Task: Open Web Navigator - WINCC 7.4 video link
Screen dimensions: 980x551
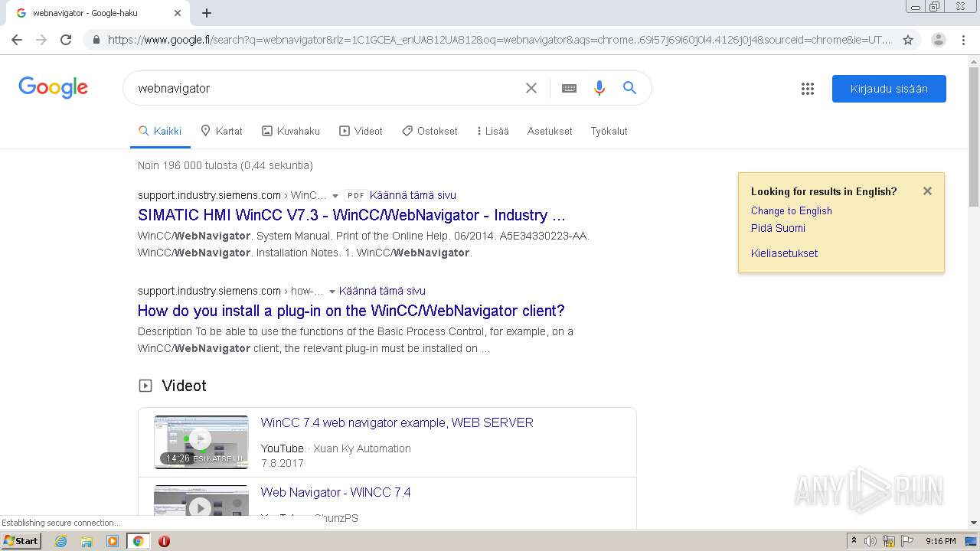Action: pyautogui.click(x=335, y=492)
